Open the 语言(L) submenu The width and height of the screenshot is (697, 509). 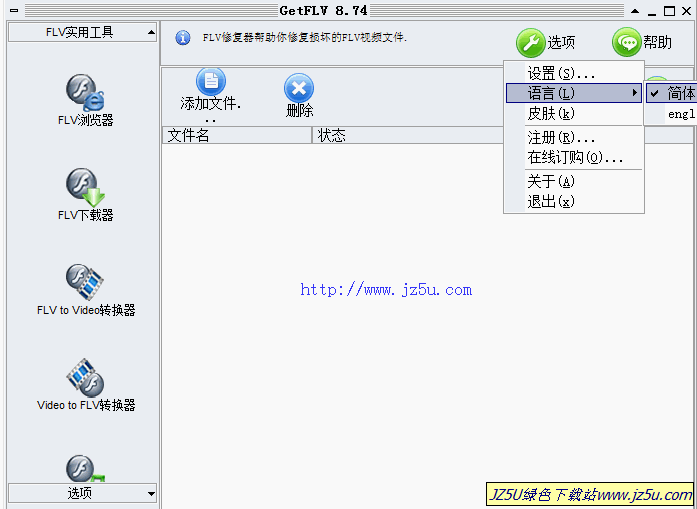574,93
